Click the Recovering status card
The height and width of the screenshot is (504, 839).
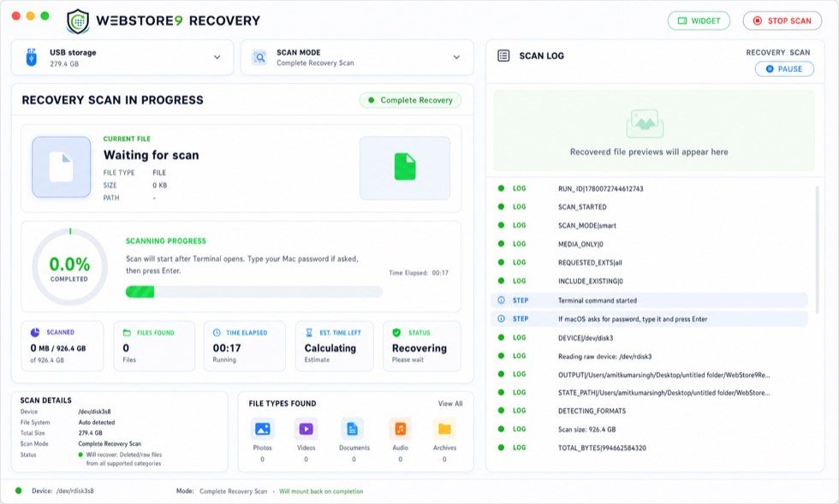tap(421, 347)
